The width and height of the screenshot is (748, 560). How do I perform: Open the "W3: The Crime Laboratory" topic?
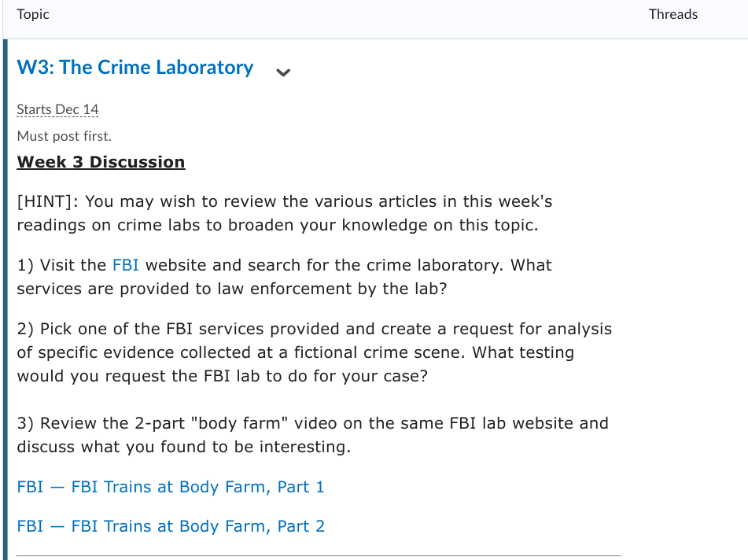pos(134,68)
